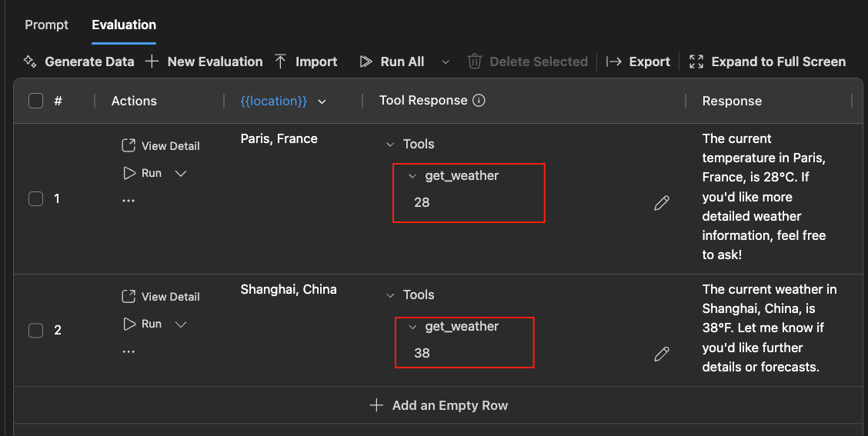Collapse the Tools section in row 1

[390, 145]
